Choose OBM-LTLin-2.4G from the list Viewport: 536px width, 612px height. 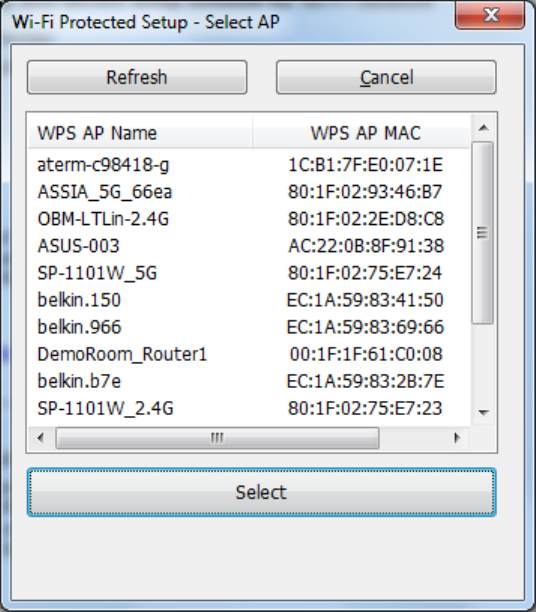point(249,219)
